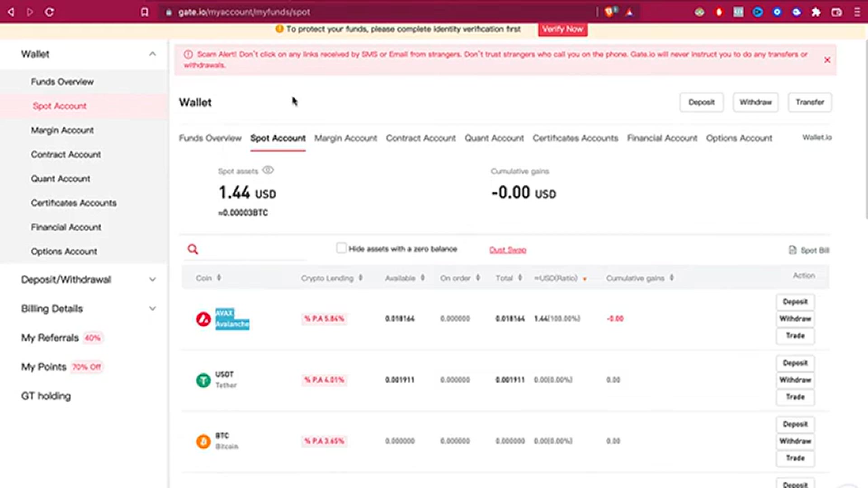Image resolution: width=868 pixels, height=488 pixels.
Task: Click the AVAX Avalanche coin logo
Action: [x=203, y=319]
